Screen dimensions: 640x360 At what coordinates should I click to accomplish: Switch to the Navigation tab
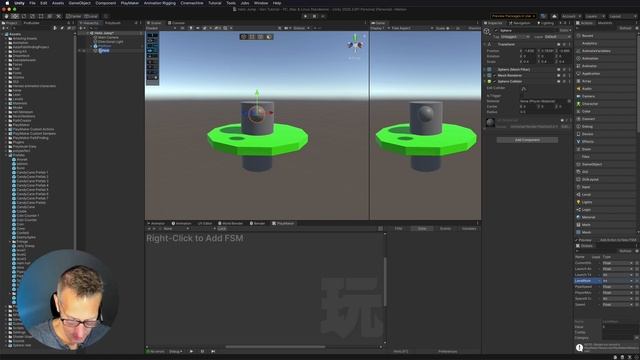520,23
